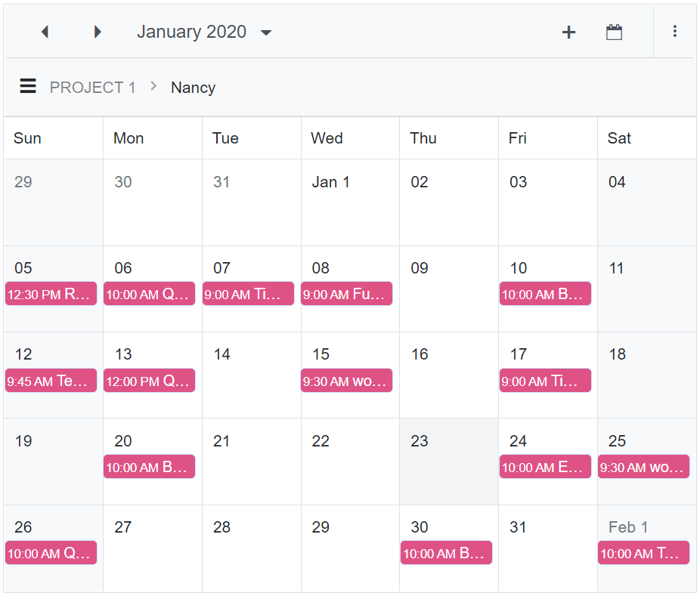Create a new event with the plus icon

tap(568, 32)
